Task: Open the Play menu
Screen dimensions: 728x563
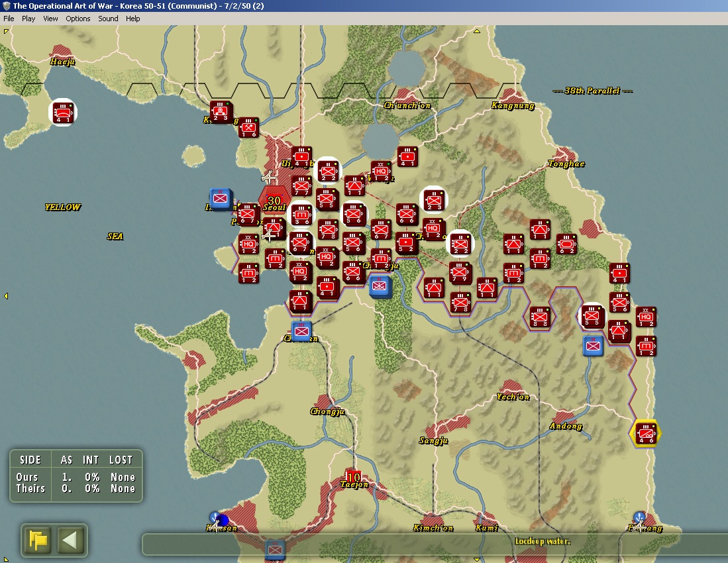Action: [x=28, y=19]
